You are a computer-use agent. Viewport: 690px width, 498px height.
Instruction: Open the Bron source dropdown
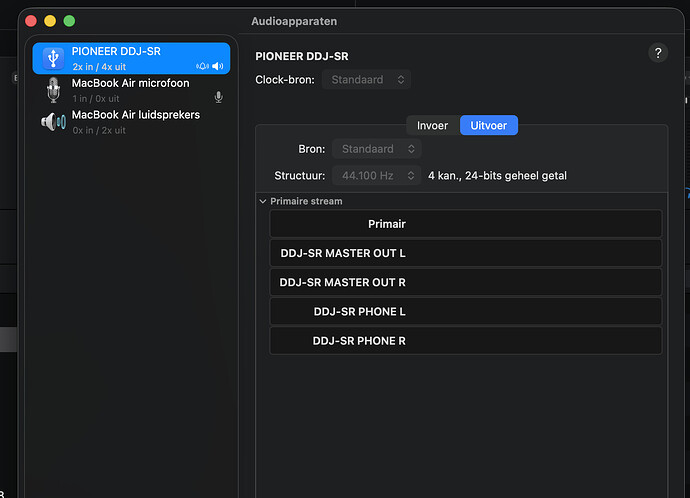(377, 149)
